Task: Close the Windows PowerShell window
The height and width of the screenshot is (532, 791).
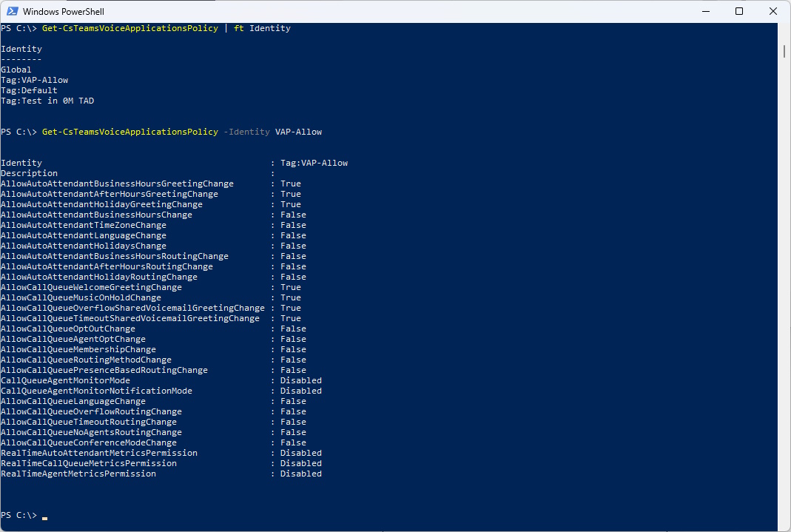Action: [773, 11]
